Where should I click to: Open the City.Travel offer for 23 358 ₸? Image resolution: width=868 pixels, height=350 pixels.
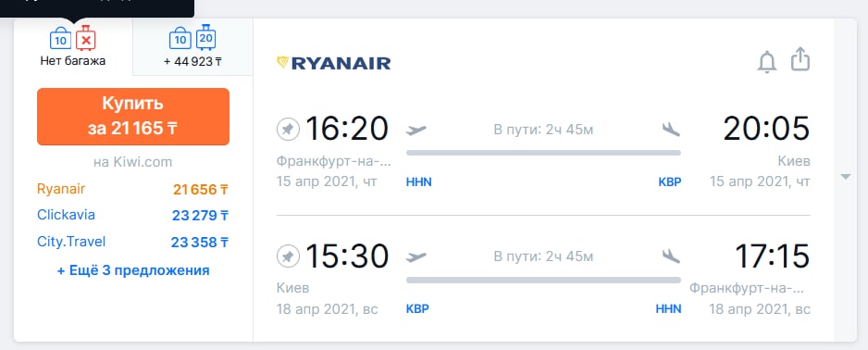[x=133, y=242]
